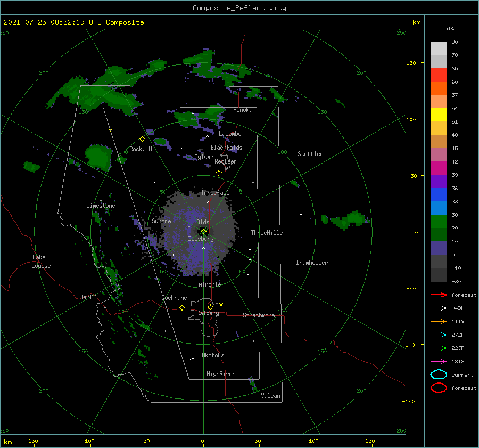Click the large green echo west of RockyMH

coord(98,157)
